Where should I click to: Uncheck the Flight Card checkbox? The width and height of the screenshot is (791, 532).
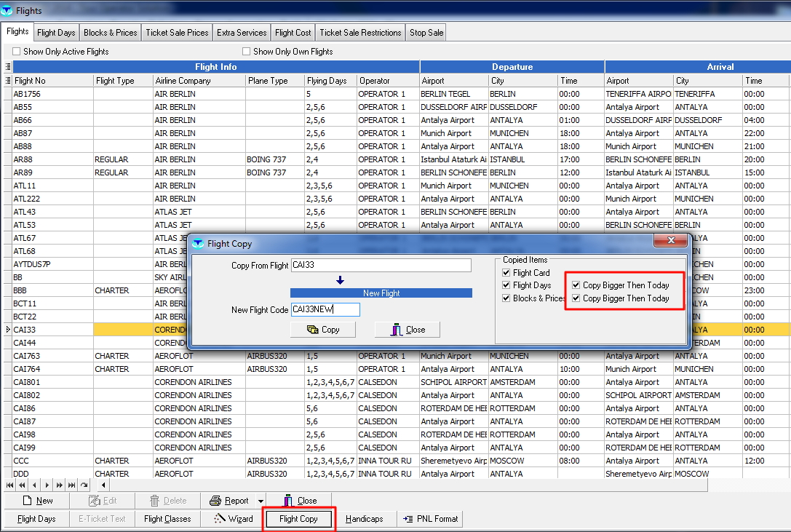(x=506, y=273)
